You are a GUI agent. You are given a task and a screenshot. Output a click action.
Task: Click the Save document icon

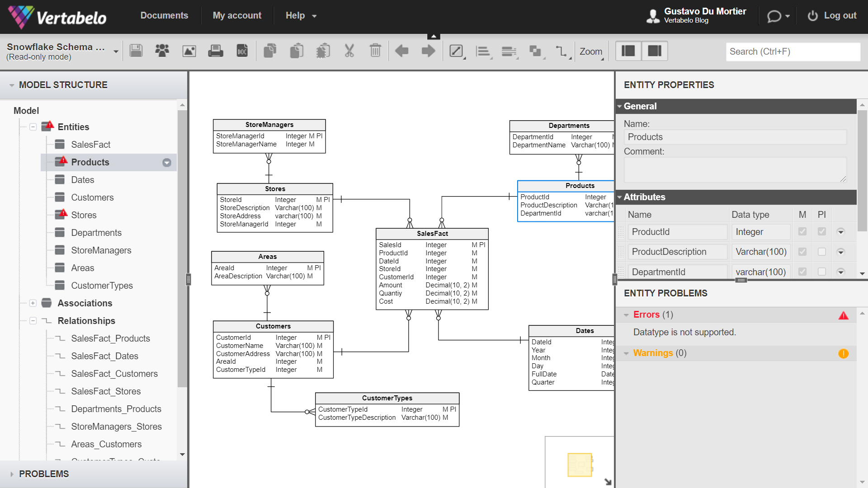point(136,51)
